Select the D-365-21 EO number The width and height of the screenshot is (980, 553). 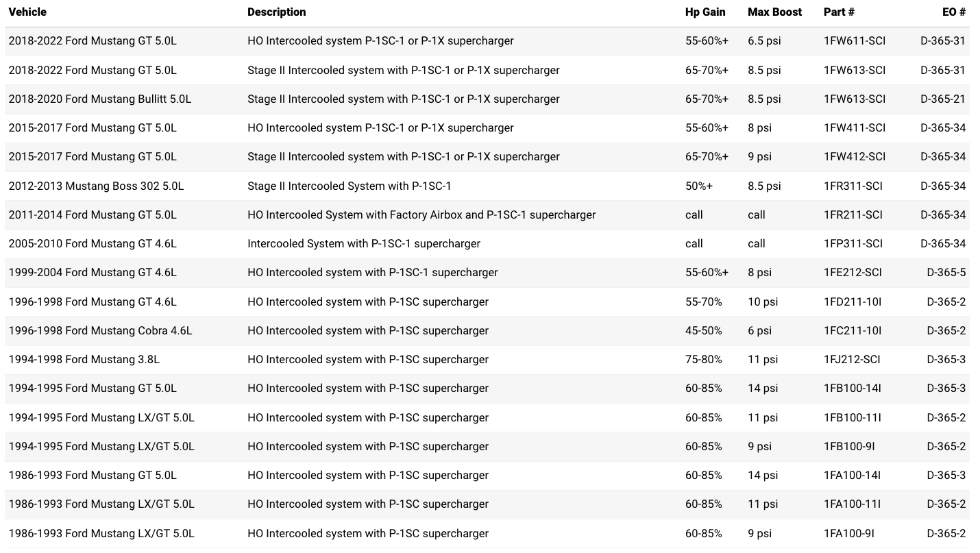coord(942,99)
